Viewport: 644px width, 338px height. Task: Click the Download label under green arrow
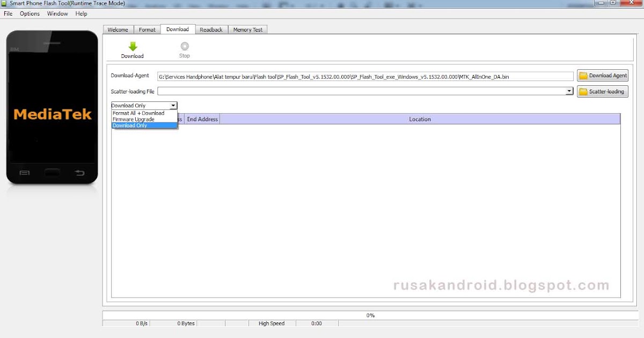[x=132, y=56]
